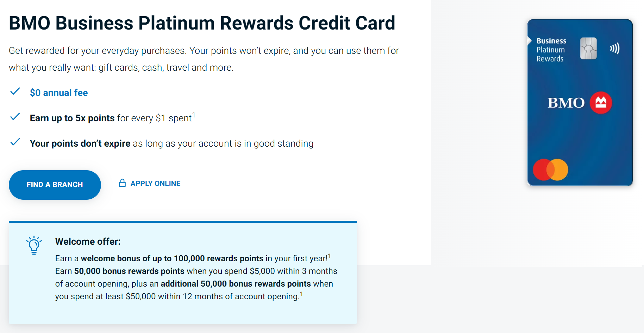Click the "Business Platinum Rewards" text on card

click(551, 50)
